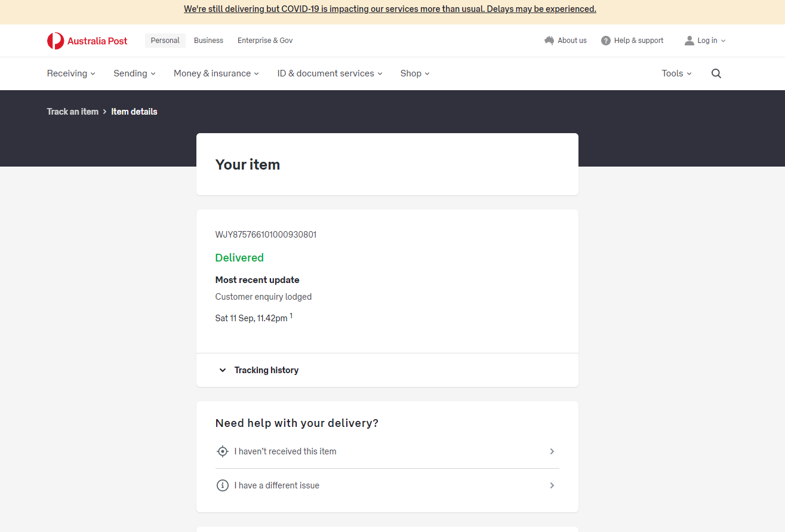The height and width of the screenshot is (532, 785).
Task: Open ID & document services menu
Action: click(x=330, y=73)
